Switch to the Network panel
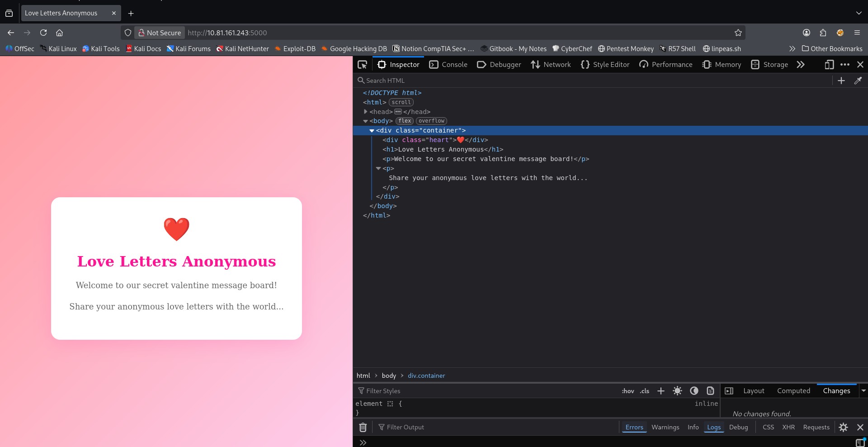The width and height of the screenshot is (868, 447). [x=551, y=65]
